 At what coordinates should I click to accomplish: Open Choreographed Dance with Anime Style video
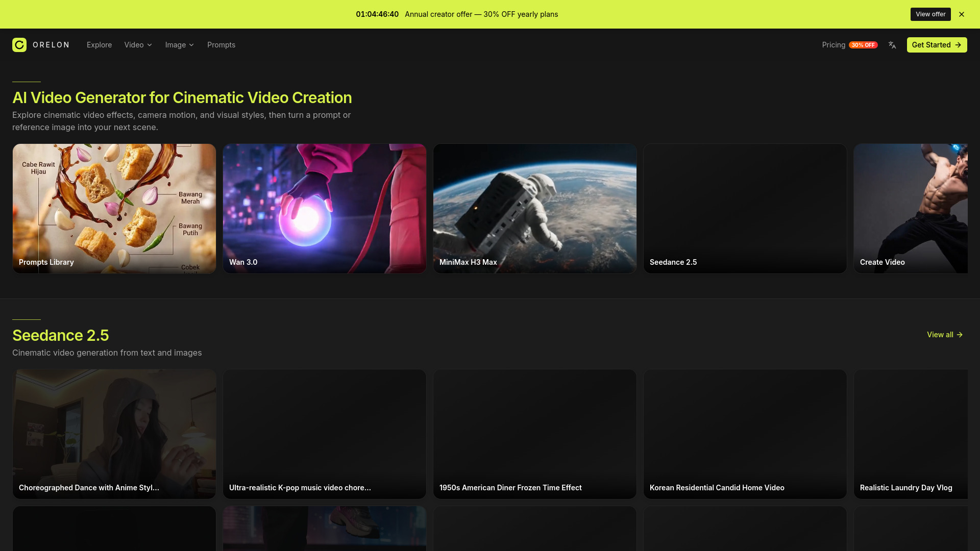tap(114, 434)
